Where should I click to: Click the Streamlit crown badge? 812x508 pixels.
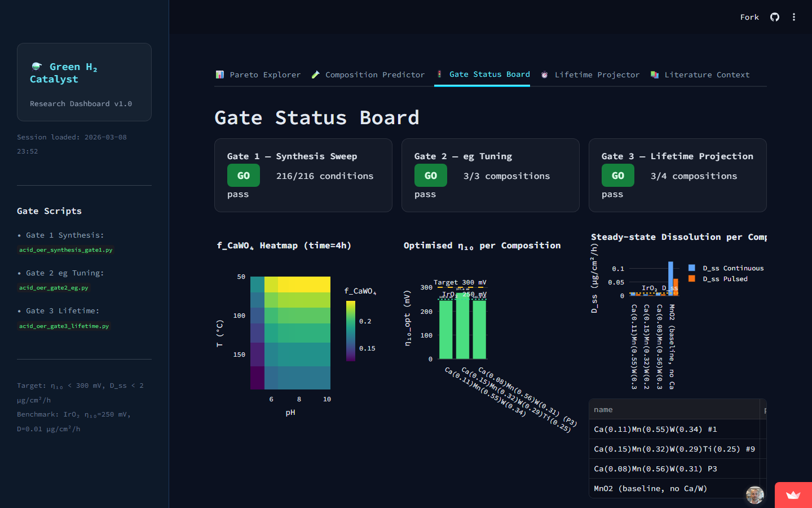793,495
